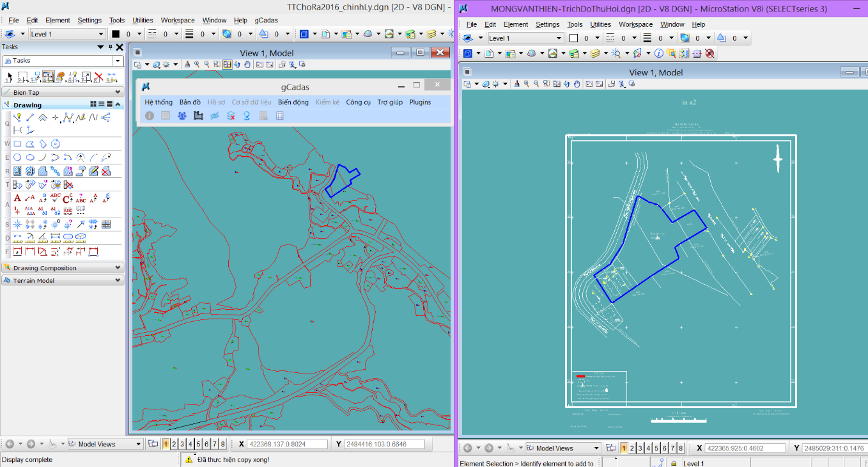The image size is (868, 467).
Task: Open the Workspace menu in right MicroStation window
Action: tap(635, 24)
